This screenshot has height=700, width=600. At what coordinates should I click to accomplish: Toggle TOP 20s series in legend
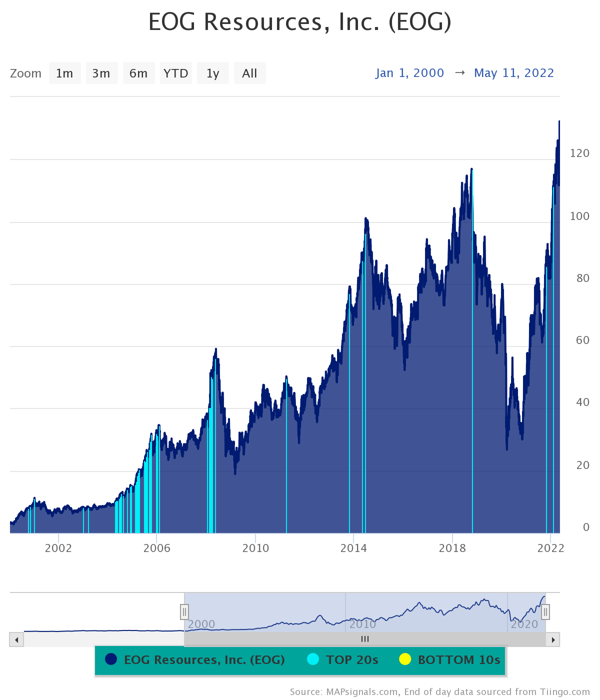click(343, 660)
